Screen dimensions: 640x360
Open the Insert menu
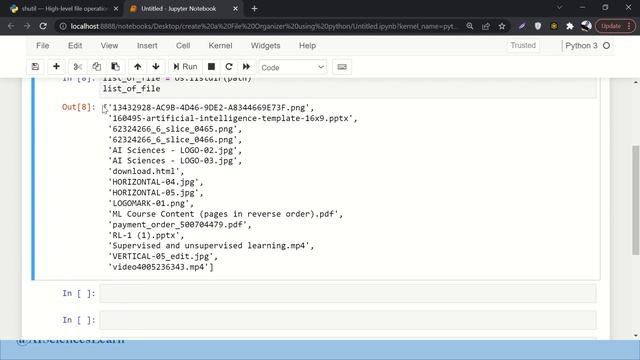click(147, 46)
